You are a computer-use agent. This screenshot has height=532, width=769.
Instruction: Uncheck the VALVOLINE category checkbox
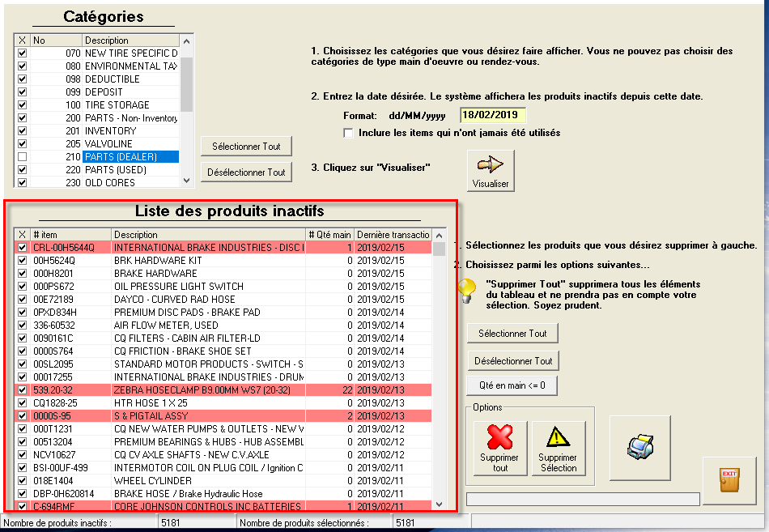pyautogui.click(x=22, y=144)
